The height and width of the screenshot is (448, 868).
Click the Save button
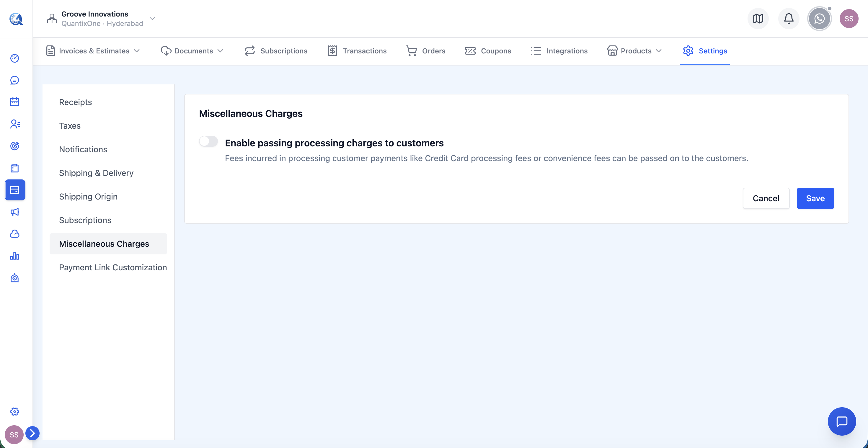815,198
